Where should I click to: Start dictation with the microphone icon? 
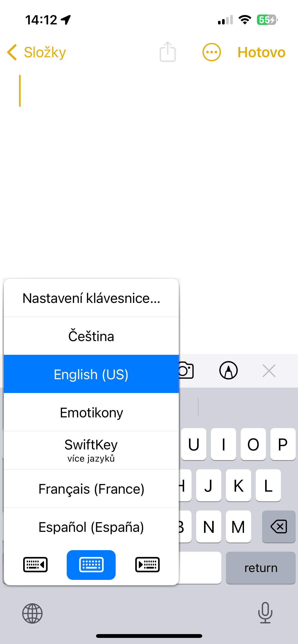(265, 613)
